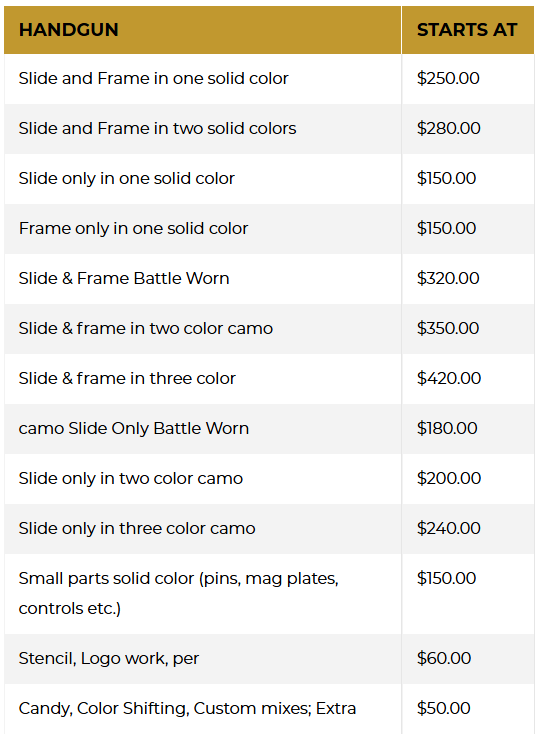The width and height of the screenshot is (539, 753).
Task: Click the STARTS AT column header
Action: [467, 30]
